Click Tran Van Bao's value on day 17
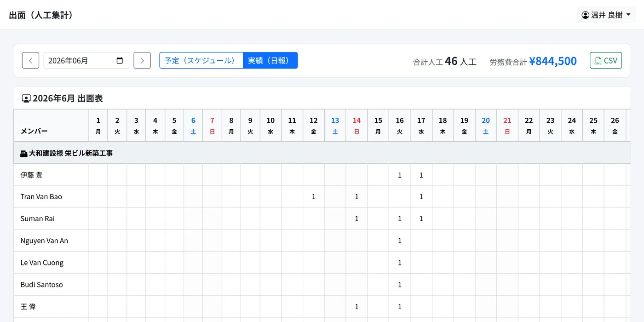 421,197
